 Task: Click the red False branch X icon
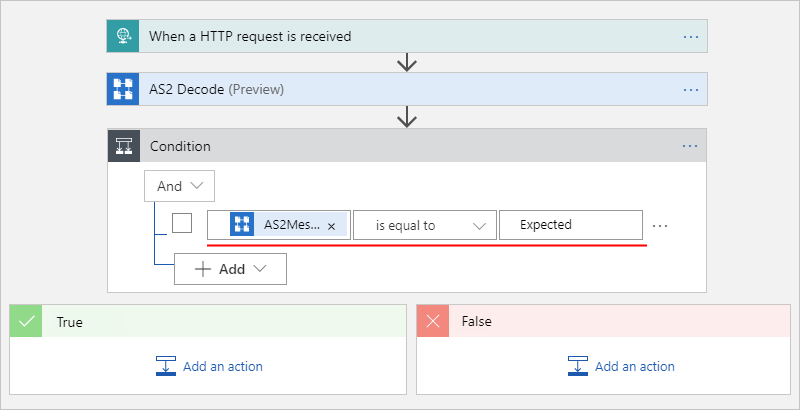(433, 322)
